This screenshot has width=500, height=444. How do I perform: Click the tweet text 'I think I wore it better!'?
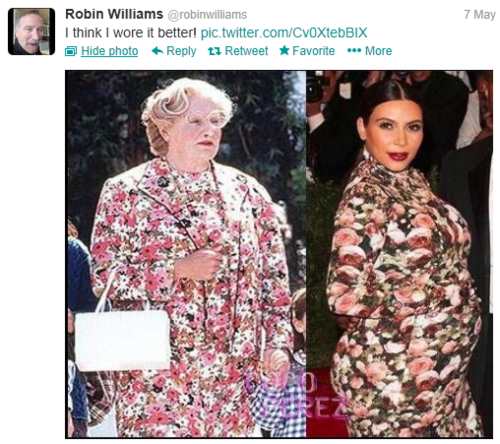(x=131, y=33)
